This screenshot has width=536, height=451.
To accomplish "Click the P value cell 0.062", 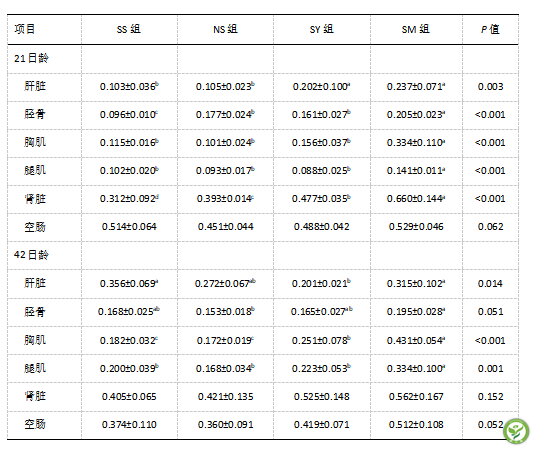I will click(491, 226).
